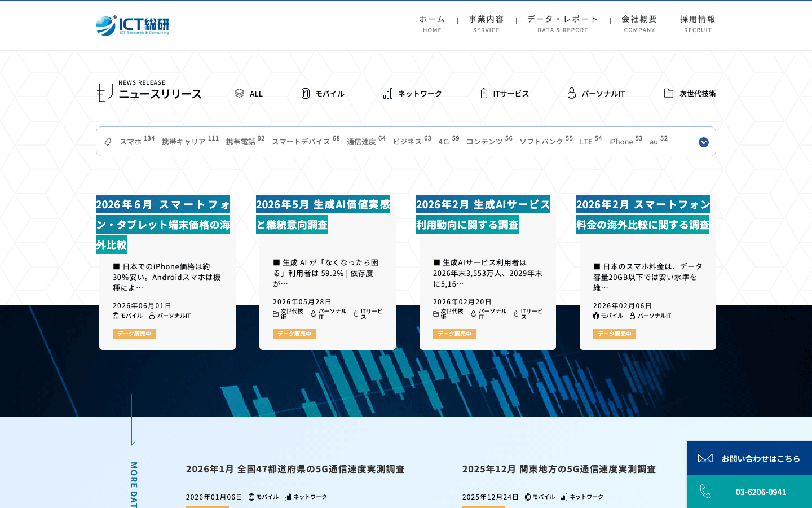812x508 pixels.
Task: Click 次世代技術 folder icon on 2026年05月28日 card
Action: coord(276,314)
